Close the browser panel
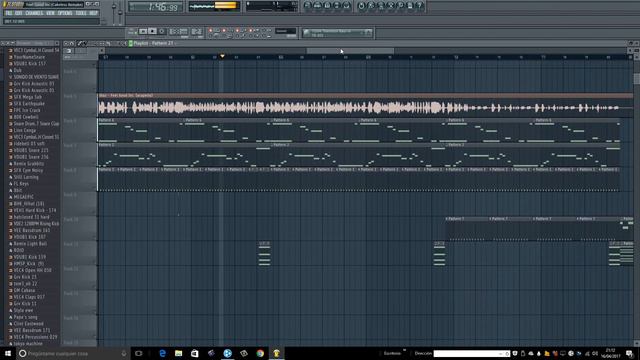 [57, 43]
